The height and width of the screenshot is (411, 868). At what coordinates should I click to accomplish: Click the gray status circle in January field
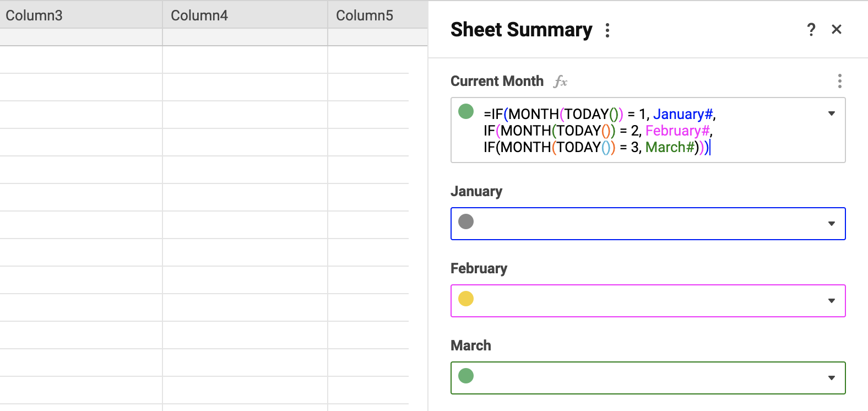click(x=466, y=222)
